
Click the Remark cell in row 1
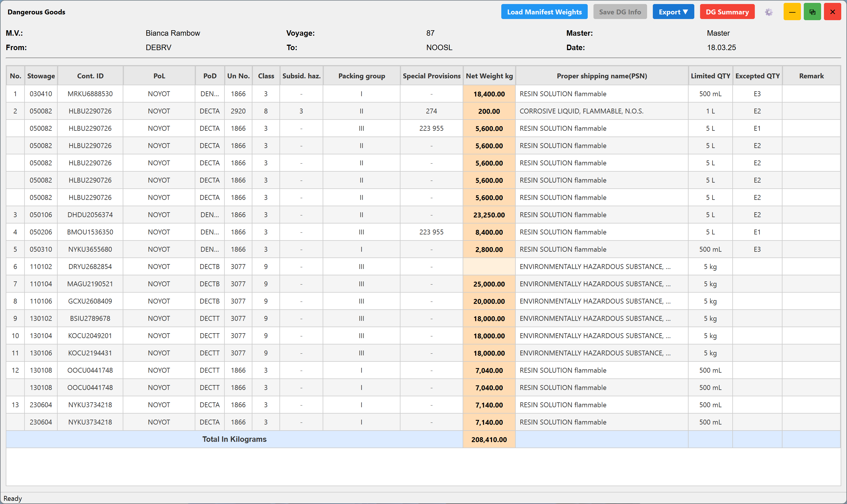click(x=811, y=94)
